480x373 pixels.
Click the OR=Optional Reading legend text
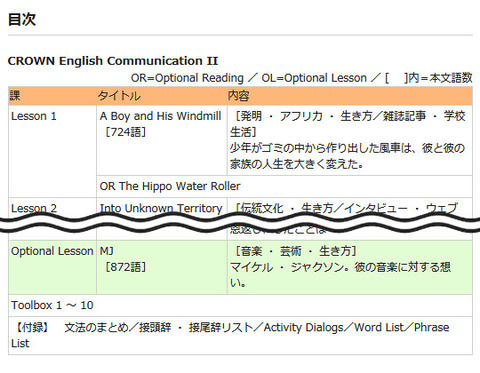click(x=187, y=78)
